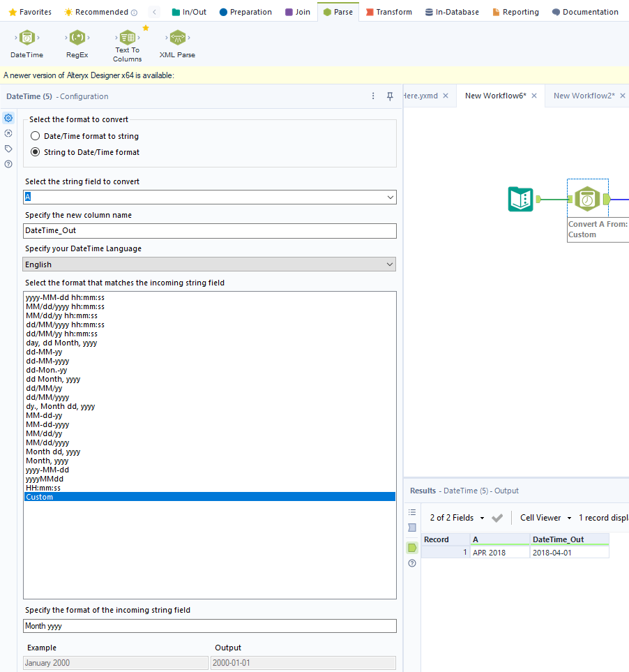Select the DateTime tool on the canvas

[587, 199]
